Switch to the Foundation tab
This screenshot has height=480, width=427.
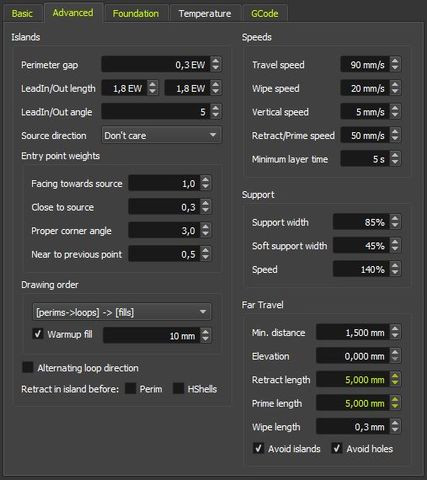[136, 13]
